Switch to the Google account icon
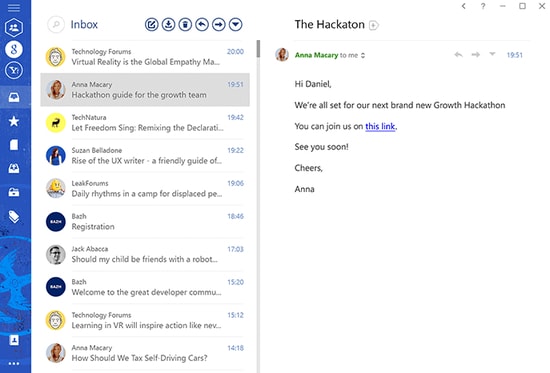This screenshot has height=373, width=550. pyautogui.click(x=14, y=49)
